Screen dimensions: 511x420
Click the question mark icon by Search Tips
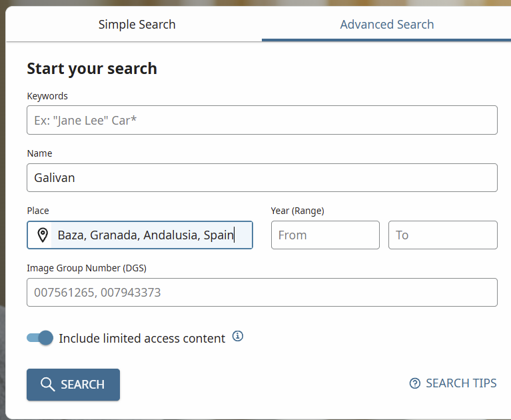point(415,383)
